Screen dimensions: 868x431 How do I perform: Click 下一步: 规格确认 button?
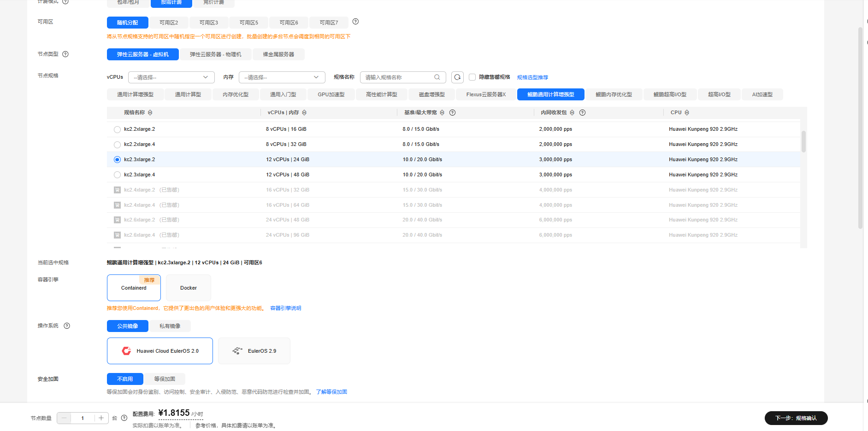click(796, 418)
